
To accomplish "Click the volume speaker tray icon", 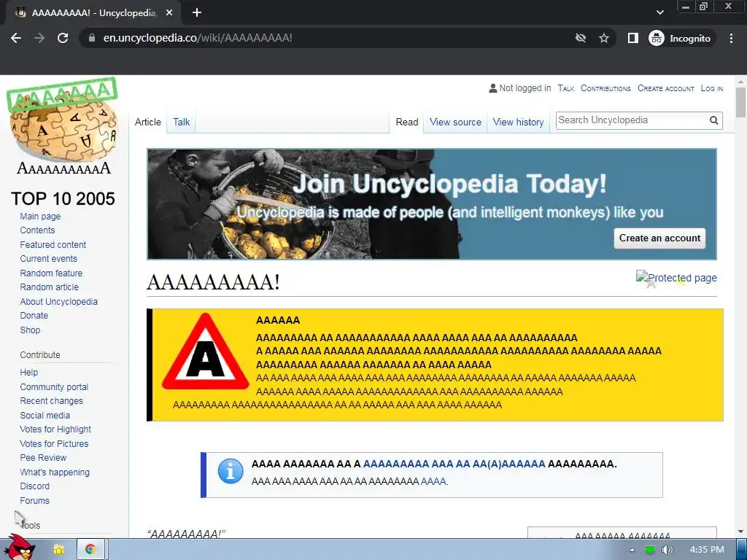I will pos(667,550).
